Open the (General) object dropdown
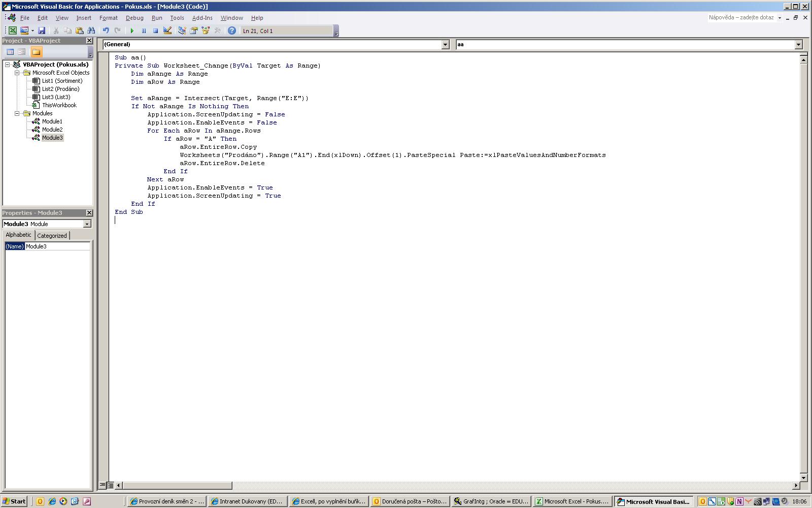This screenshot has height=508, width=812. pos(445,45)
